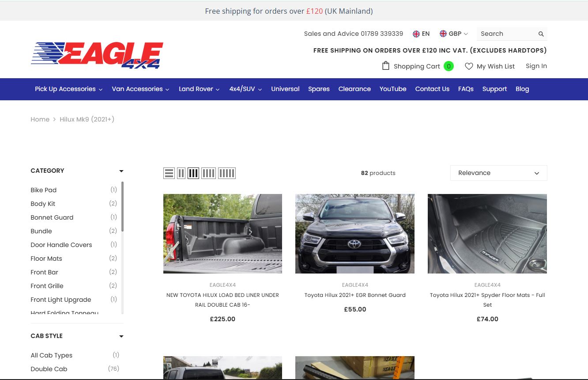Expand 4x4/SUV menu
Image resolution: width=588 pixels, height=380 pixels.
(x=245, y=89)
